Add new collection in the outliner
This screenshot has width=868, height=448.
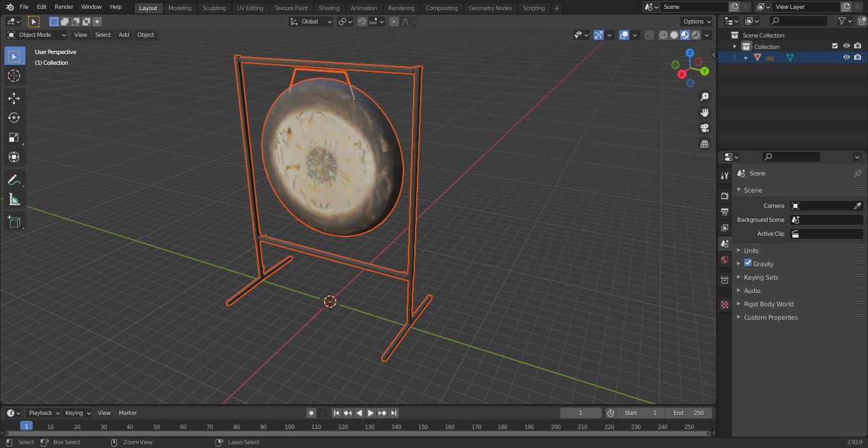(860, 21)
